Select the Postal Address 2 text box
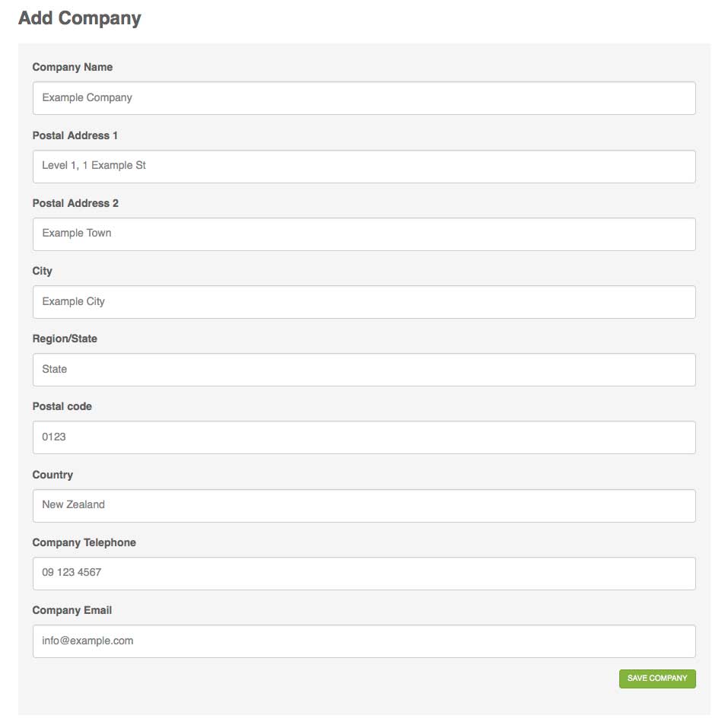725x728 pixels. (x=364, y=234)
